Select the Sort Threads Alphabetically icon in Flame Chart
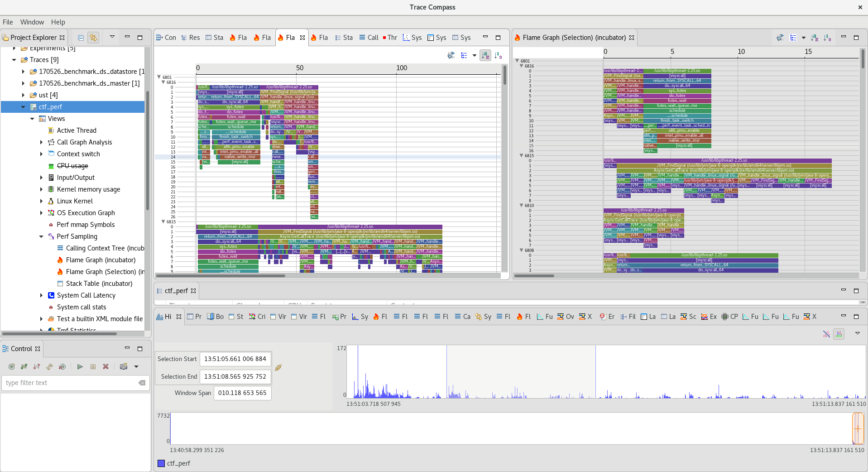The height and width of the screenshot is (472, 868). 485,55
